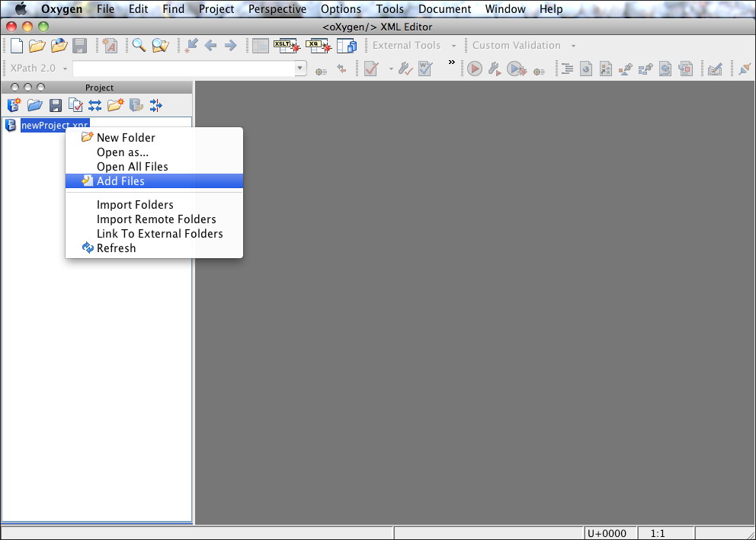756x540 pixels.
Task: Choose Add Files from the context menu
Action: [x=154, y=181]
